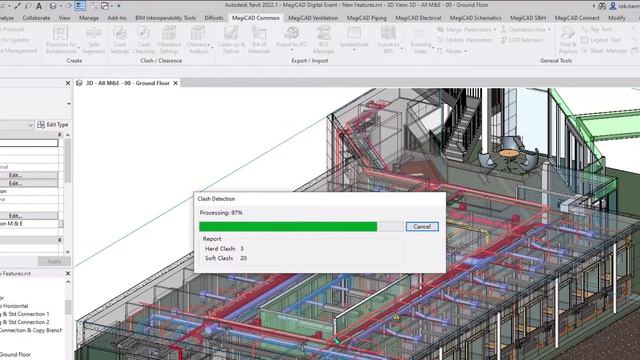Viewport: 640px width, 360px height.
Task: Expand Clearance Analysis dropdown arrow
Action: [x=212, y=48]
